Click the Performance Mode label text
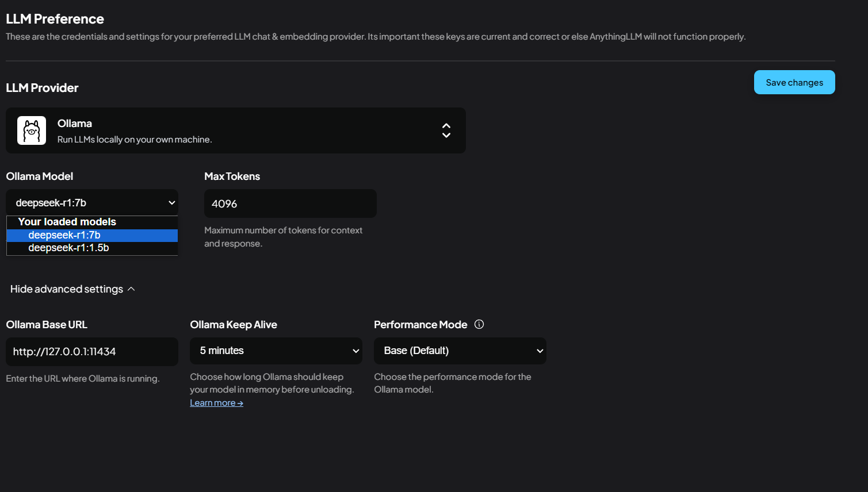Viewport: 868px width, 492px height. point(420,325)
